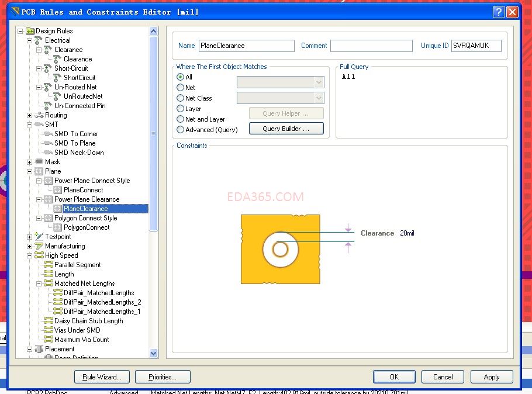532x394 pixels.
Task: Click the PlaneClearance rule icon
Action: (x=58, y=209)
